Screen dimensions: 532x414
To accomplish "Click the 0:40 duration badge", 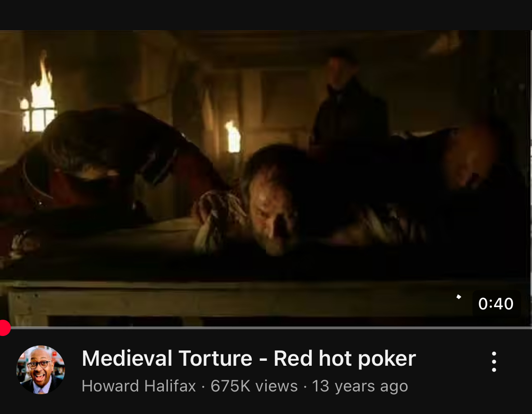I will tap(496, 304).
